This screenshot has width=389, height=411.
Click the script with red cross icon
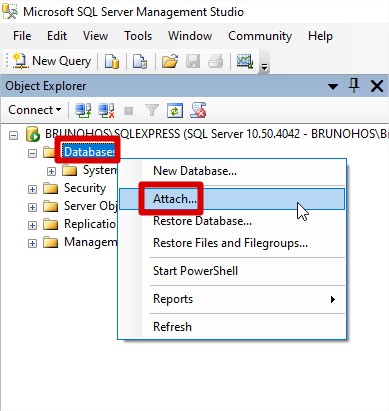198,110
